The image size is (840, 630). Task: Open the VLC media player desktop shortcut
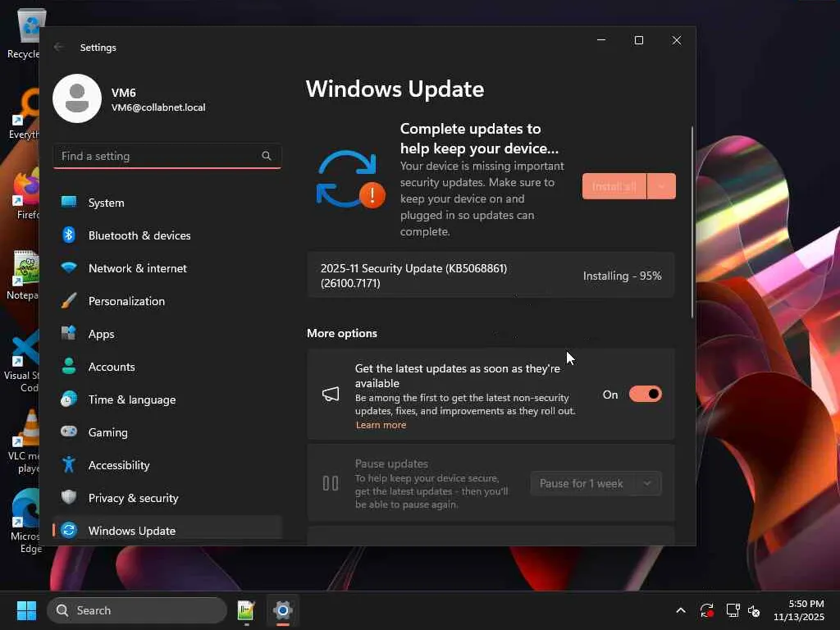pyautogui.click(x=24, y=441)
